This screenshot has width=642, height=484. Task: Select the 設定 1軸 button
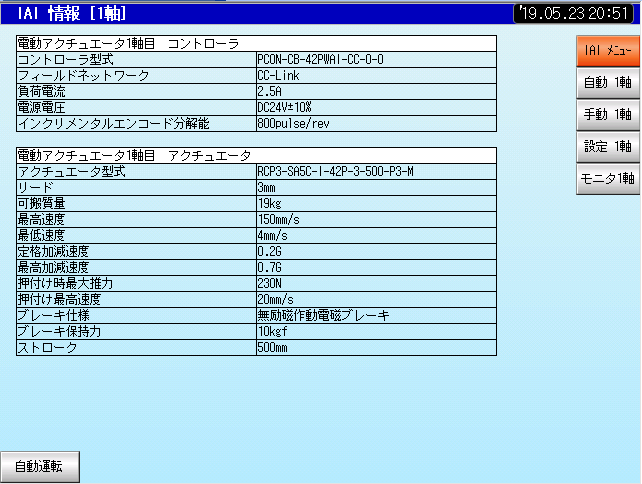click(608, 147)
